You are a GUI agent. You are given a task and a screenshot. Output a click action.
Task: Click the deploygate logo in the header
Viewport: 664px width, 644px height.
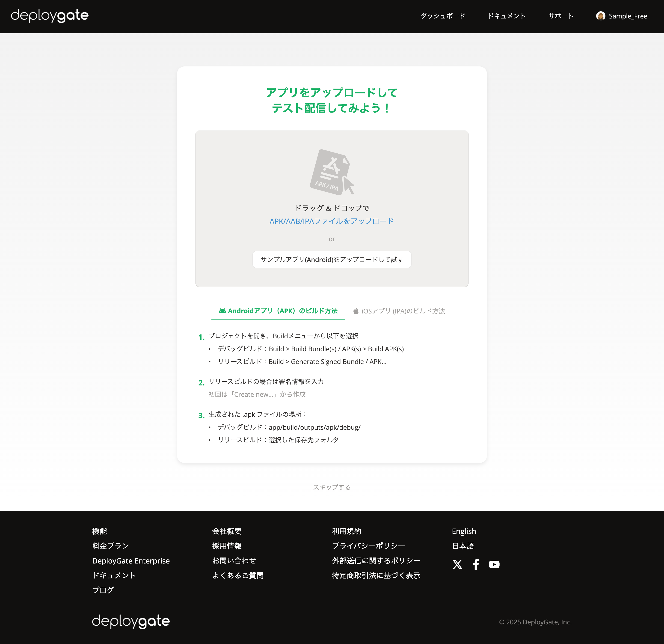click(50, 15)
